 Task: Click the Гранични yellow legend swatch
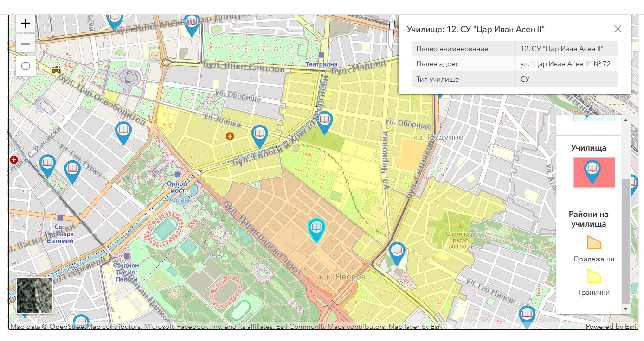[x=594, y=276]
